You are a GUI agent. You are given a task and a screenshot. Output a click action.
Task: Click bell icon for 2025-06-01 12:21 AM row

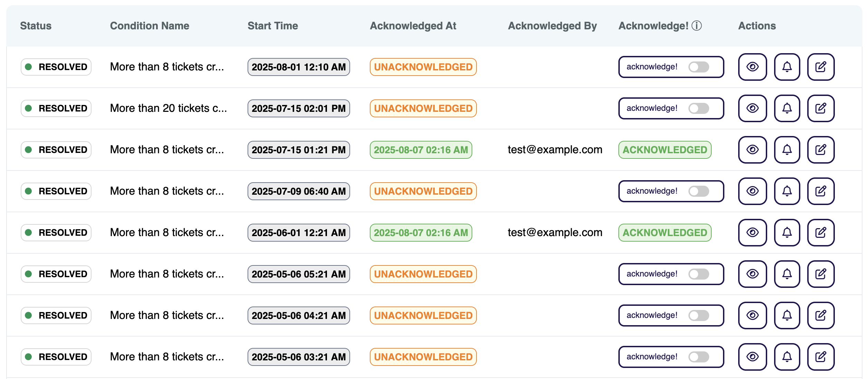click(x=787, y=233)
